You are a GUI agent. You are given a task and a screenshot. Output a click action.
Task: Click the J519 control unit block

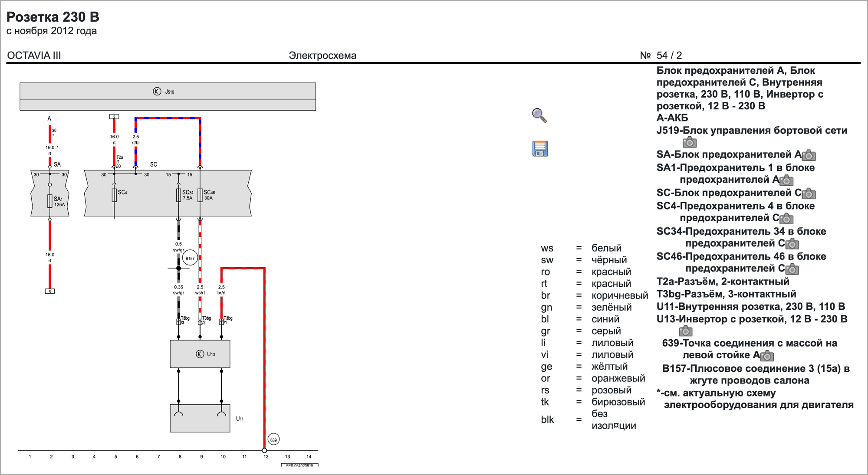coord(168,97)
